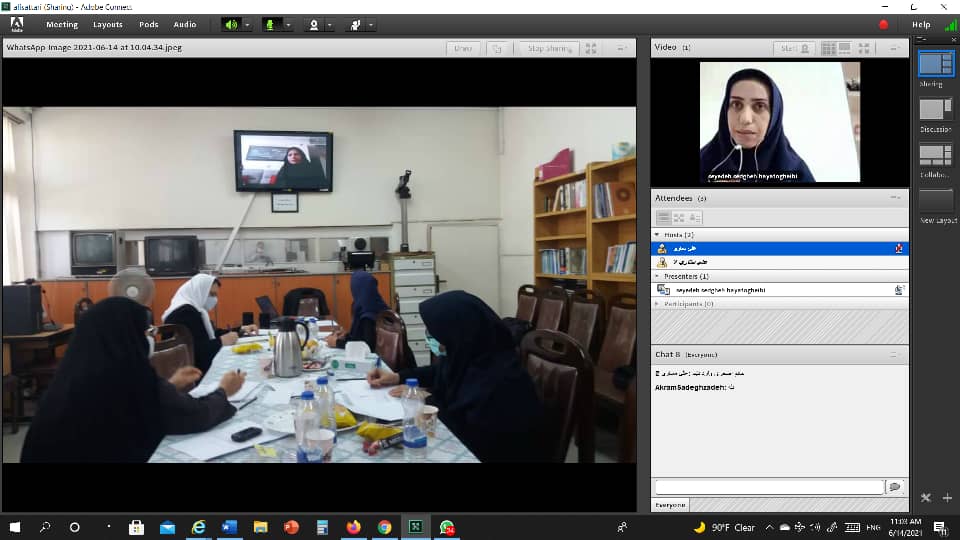The image size is (960, 540).
Task: Select the Everyone chat tab
Action: pyautogui.click(x=670, y=505)
